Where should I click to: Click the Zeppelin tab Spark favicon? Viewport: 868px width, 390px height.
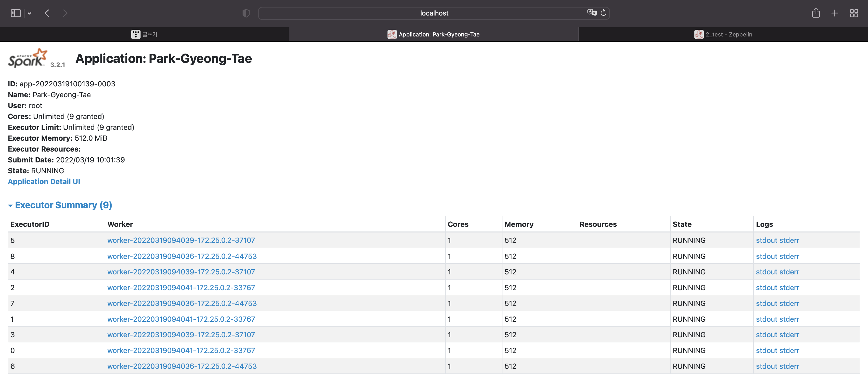pos(699,34)
